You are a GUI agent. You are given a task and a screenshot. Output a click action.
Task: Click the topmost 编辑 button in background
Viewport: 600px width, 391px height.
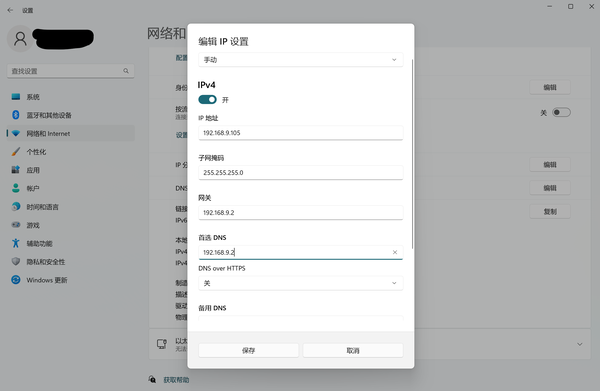(550, 87)
